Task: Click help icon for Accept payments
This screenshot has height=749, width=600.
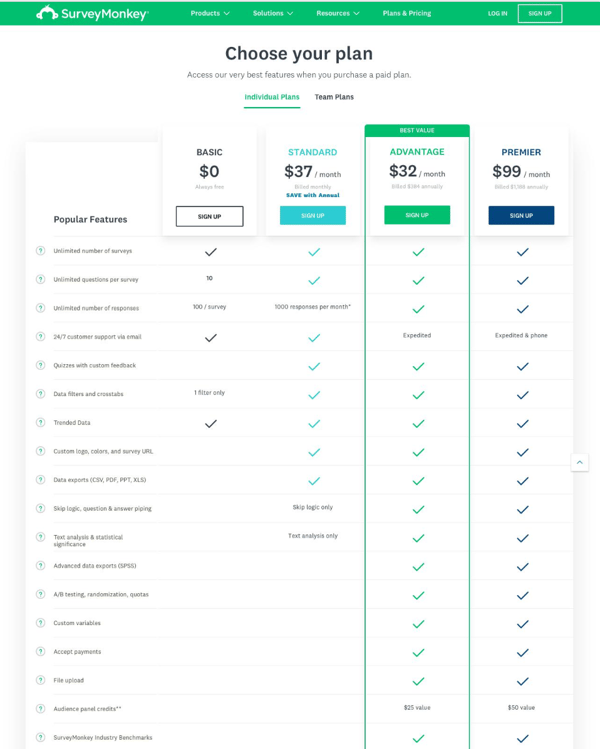Action: pyautogui.click(x=41, y=652)
